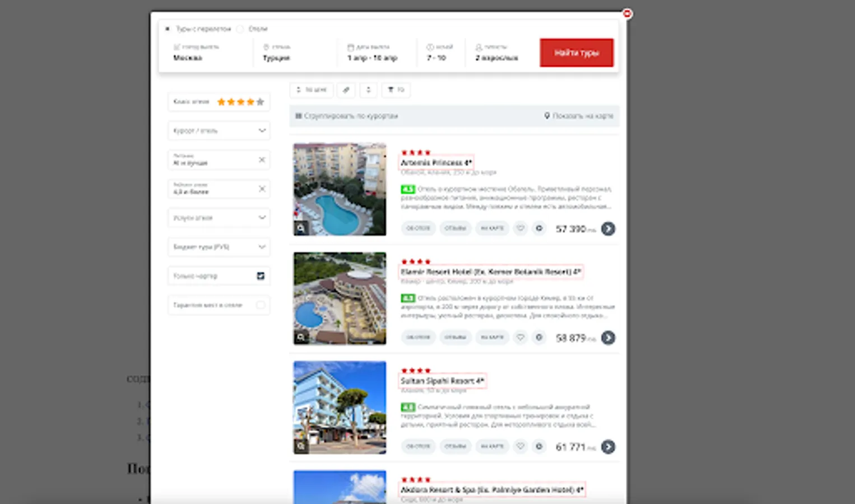Sort results by price
The width and height of the screenshot is (855, 504).
312,90
